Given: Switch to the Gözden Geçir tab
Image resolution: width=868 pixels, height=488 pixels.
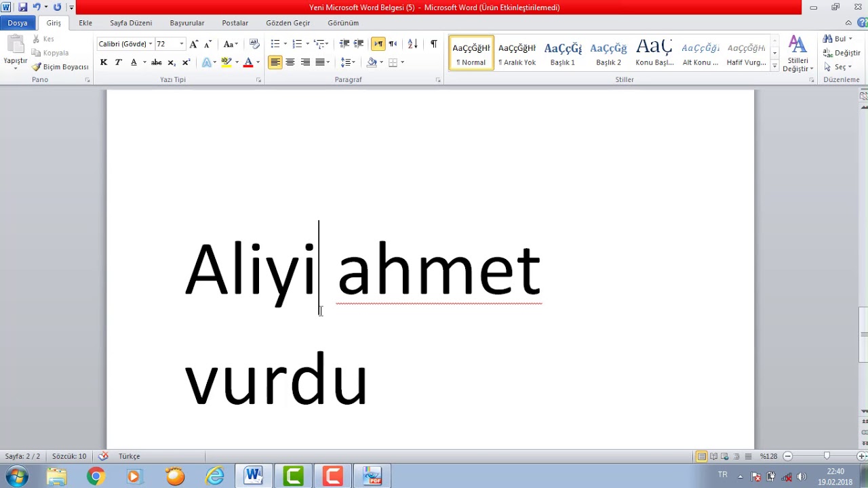Looking at the screenshot, I should (288, 23).
